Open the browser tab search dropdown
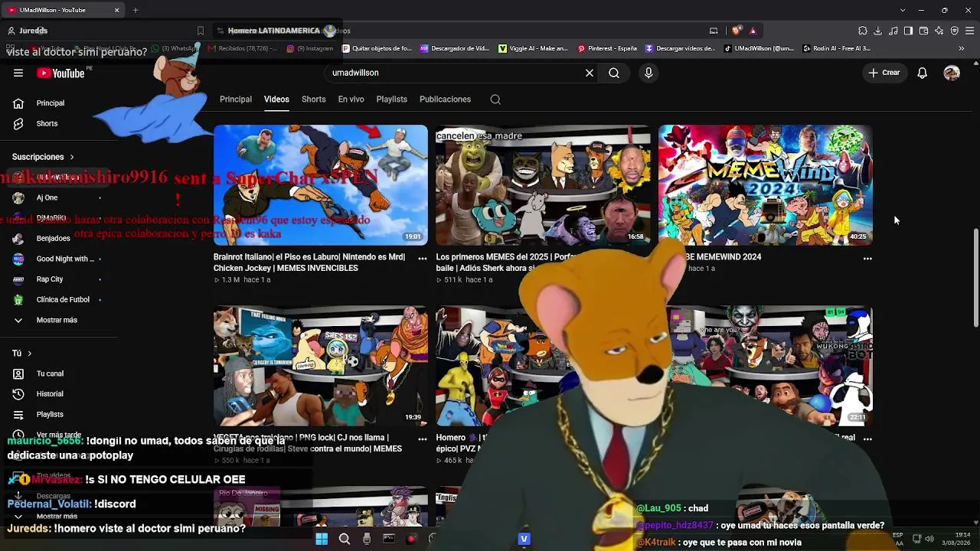This screenshot has height=551, width=980. (x=903, y=10)
